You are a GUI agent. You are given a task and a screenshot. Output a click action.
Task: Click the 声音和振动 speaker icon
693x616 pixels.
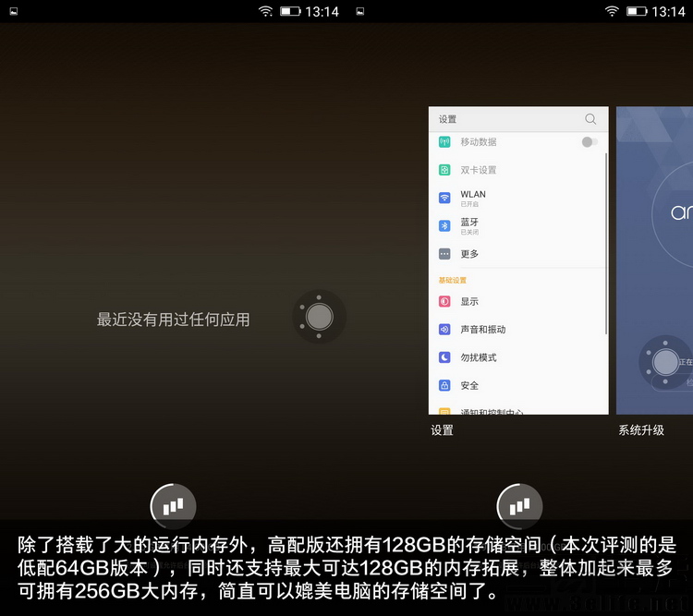click(x=444, y=329)
